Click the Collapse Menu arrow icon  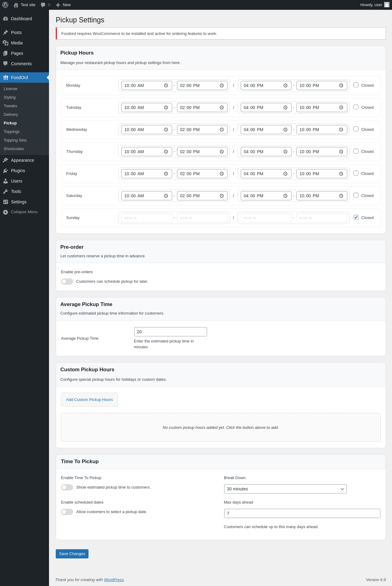click(x=6, y=212)
